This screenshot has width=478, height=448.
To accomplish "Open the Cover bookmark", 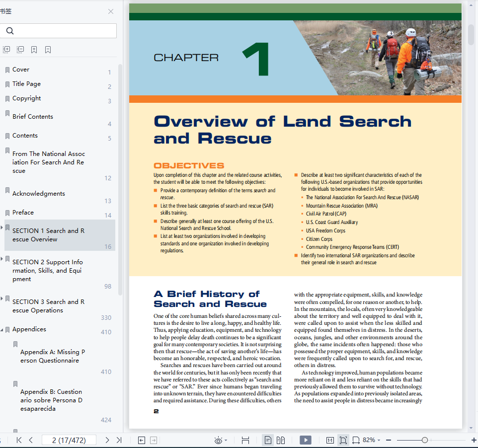I will [21, 70].
